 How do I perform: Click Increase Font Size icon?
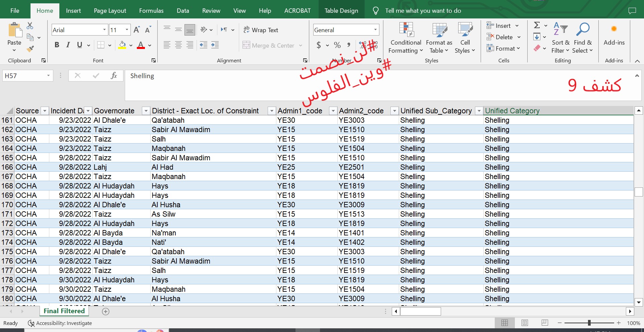(x=137, y=30)
